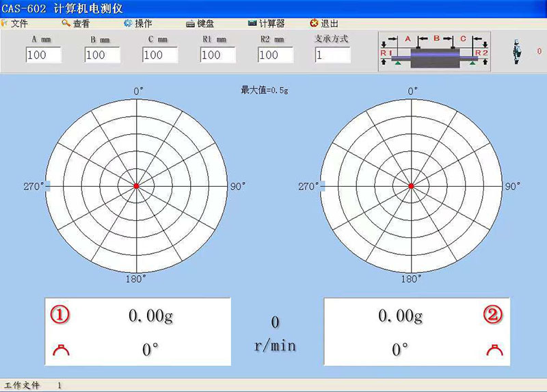This screenshot has height=392, width=547.
Task: Click the red exit icon beside 退出
Action: click(x=314, y=23)
